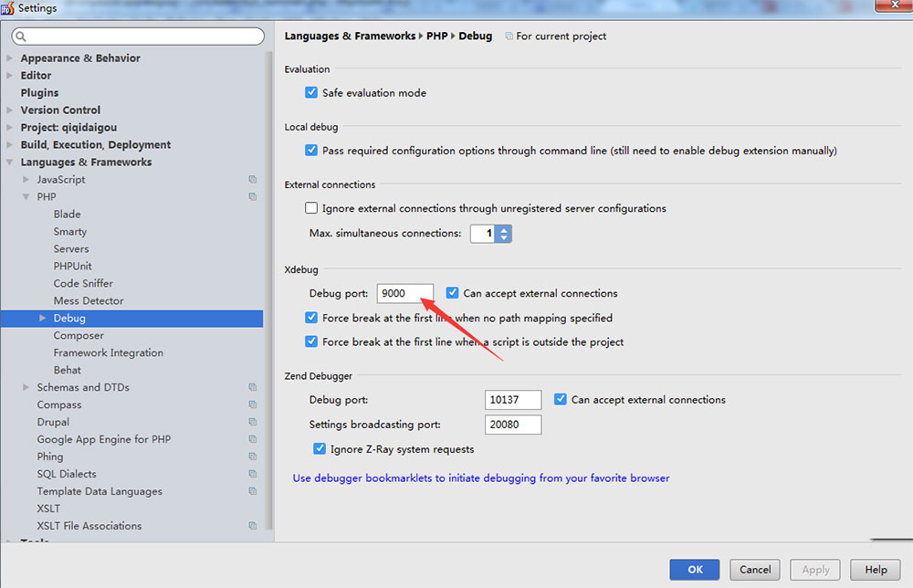The image size is (913, 588).
Task: Expand the Appearance & Behavior section
Action: coord(9,58)
